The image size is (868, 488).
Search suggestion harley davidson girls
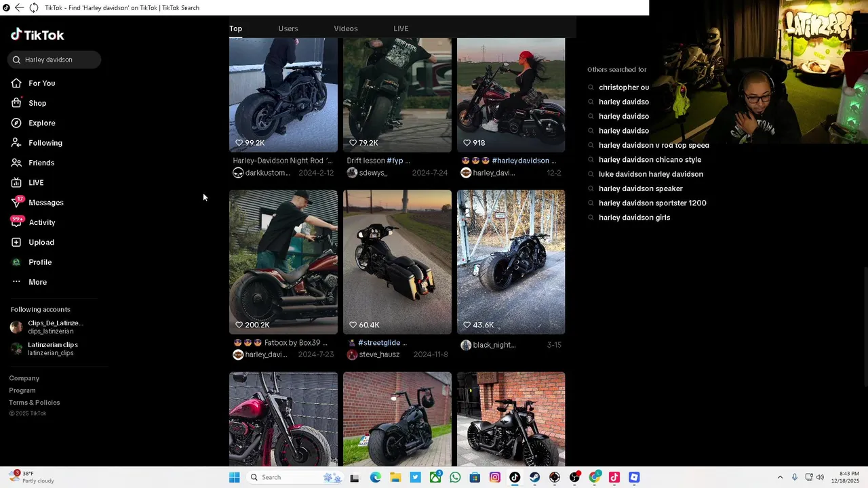click(x=635, y=218)
